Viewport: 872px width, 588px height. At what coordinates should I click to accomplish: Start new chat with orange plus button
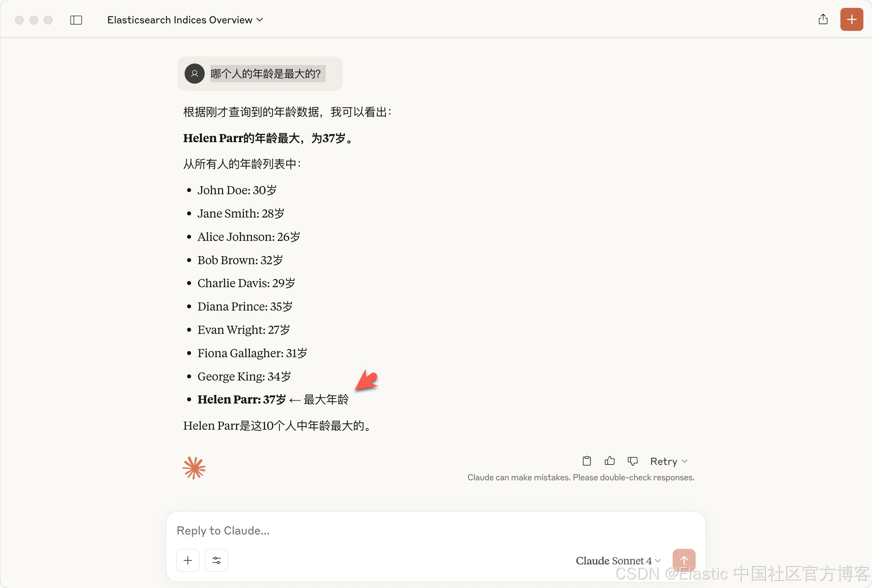tap(852, 19)
